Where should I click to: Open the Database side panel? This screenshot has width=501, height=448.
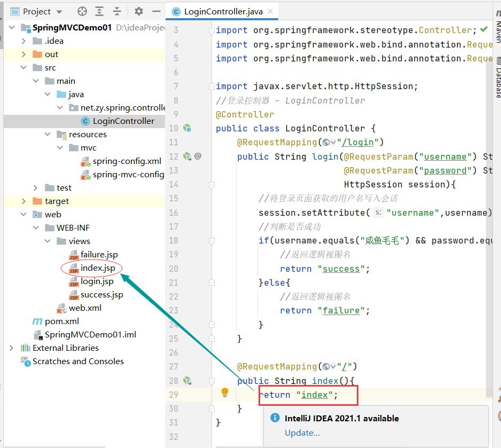pos(498,78)
